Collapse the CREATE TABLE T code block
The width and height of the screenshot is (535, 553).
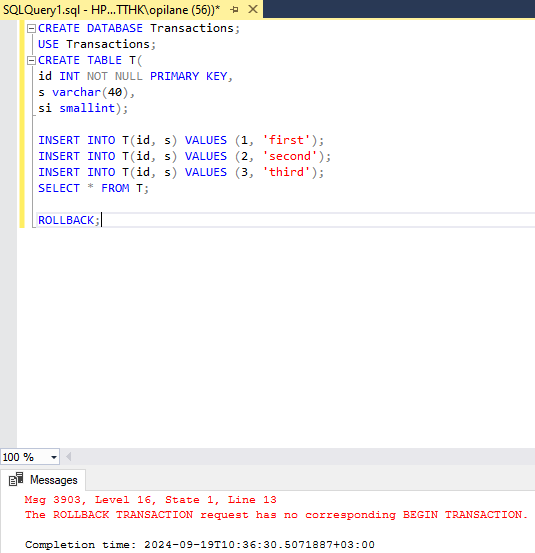31,60
